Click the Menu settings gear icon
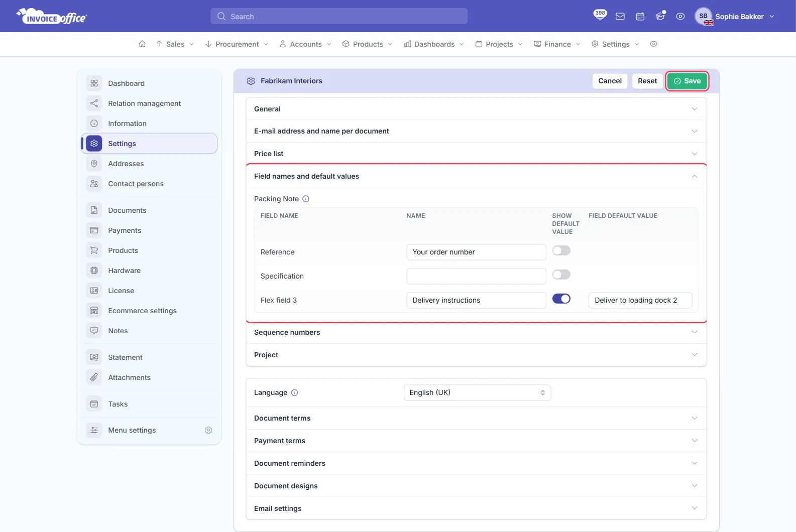The image size is (796, 532). [x=209, y=430]
